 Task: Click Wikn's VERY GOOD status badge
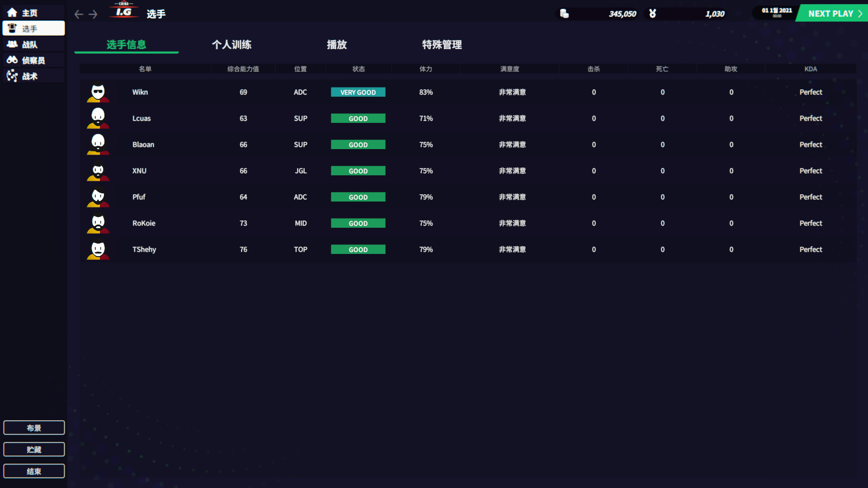pos(358,92)
